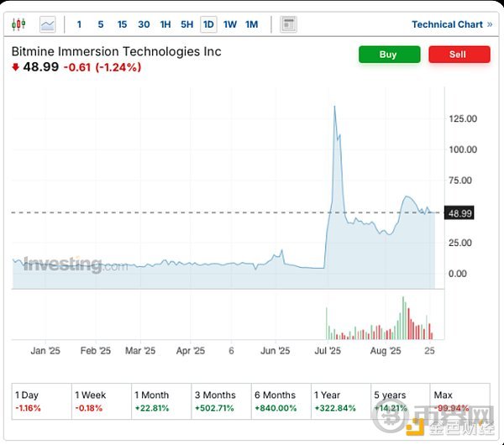Image resolution: width=504 pixels, height=445 pixels.
Task: Show the 1 Year performance range
Action: [x=341, y=401]
